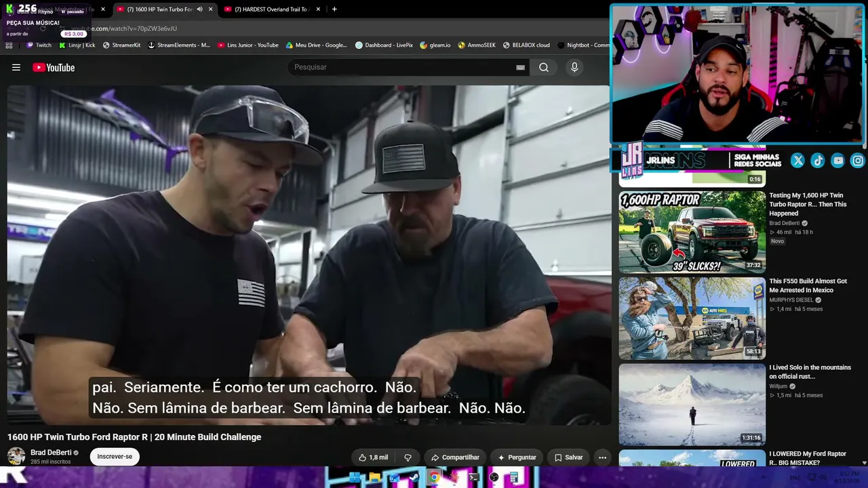
Task: Start voice search with microphone icon
Action: point(574,67)
